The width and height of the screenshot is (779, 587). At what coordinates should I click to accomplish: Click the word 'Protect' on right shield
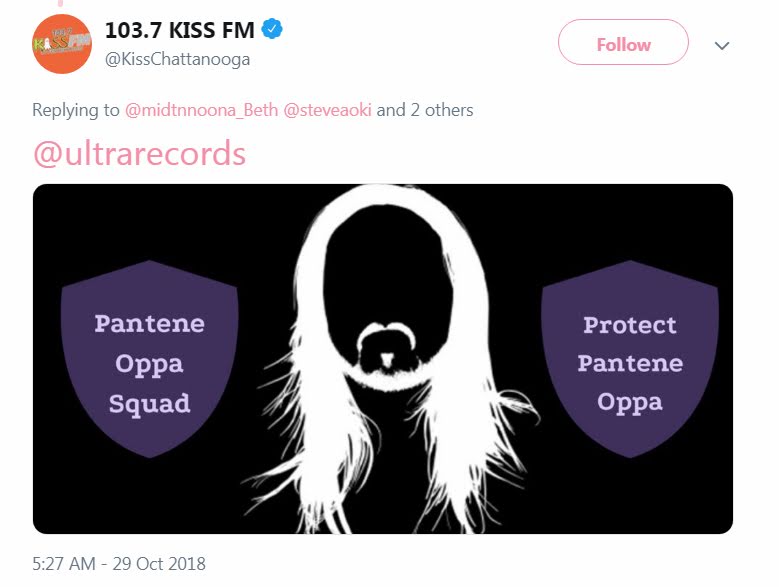pos(630,325)
